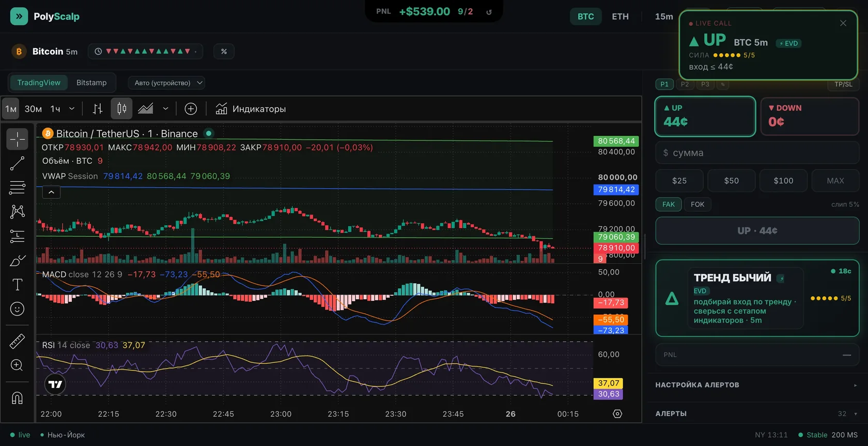The height and width of the screenshot is (446, 868).
Task: Click the green status dot beside Binance
Action: click(x=209, y=133)
